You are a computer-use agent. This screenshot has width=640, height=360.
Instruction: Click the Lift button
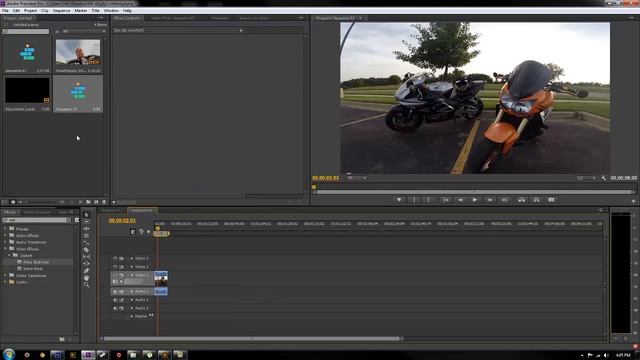tap(522, 200)
